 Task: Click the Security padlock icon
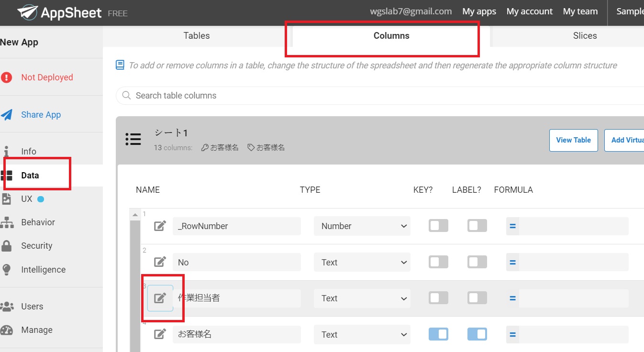6,246
